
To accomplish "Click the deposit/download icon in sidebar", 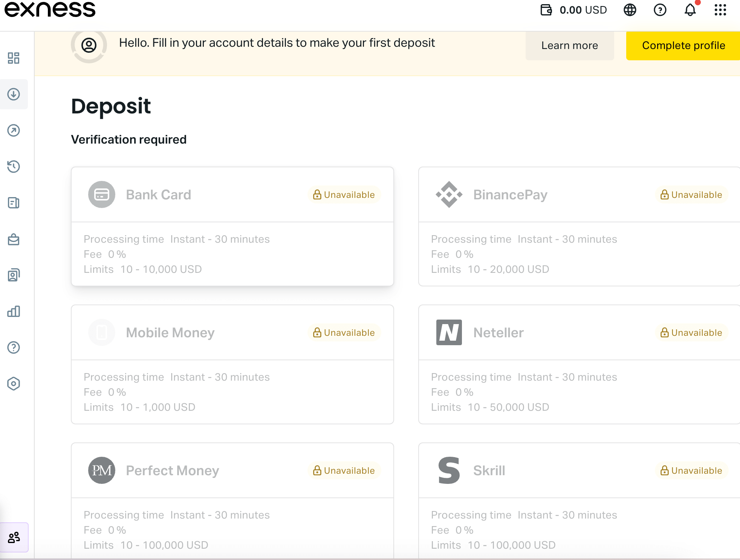I will (x=14, y=93).
